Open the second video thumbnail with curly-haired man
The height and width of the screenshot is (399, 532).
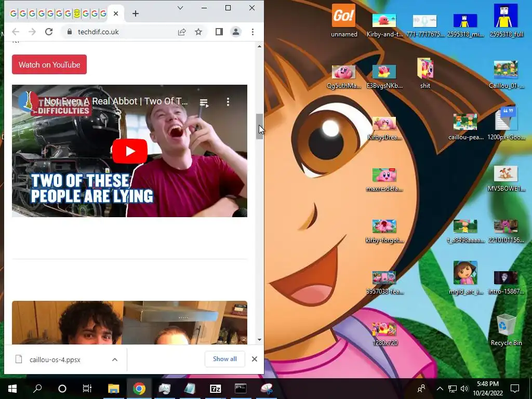coord(129,322)
